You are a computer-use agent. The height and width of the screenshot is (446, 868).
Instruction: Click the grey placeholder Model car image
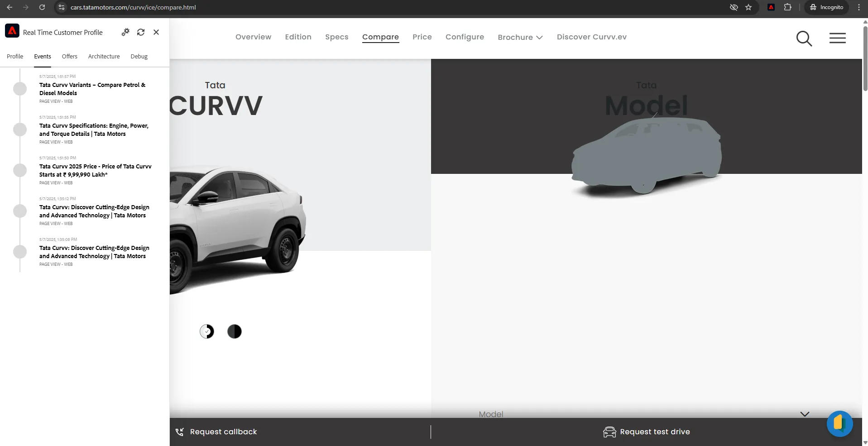(x=647, y=156)
